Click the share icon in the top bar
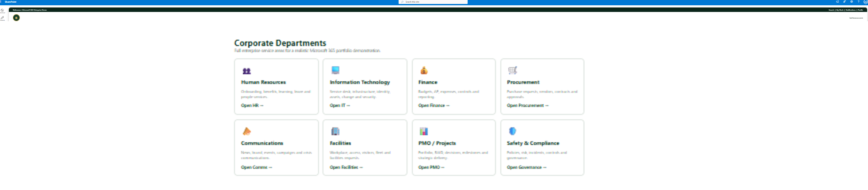868x190 pixels. point(845,2)
